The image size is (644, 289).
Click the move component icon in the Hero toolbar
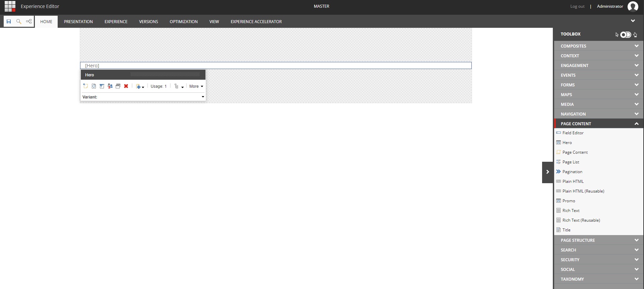click(x=94, y=86)
